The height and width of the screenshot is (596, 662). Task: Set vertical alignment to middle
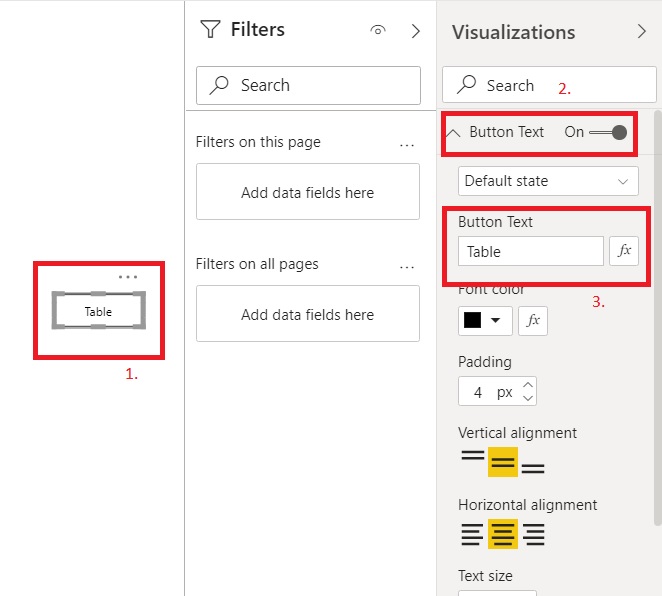(503, 462)
